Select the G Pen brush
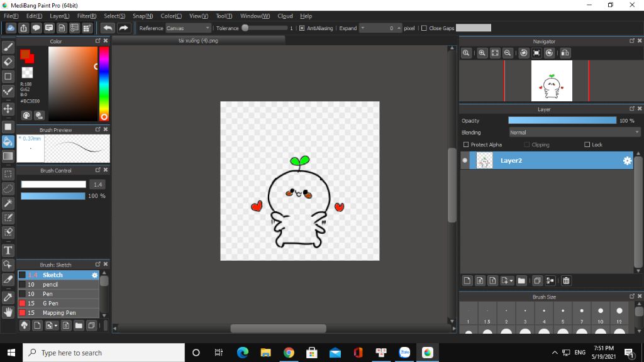The height and width of the screenshot is (362, 644). pos(58,304)
